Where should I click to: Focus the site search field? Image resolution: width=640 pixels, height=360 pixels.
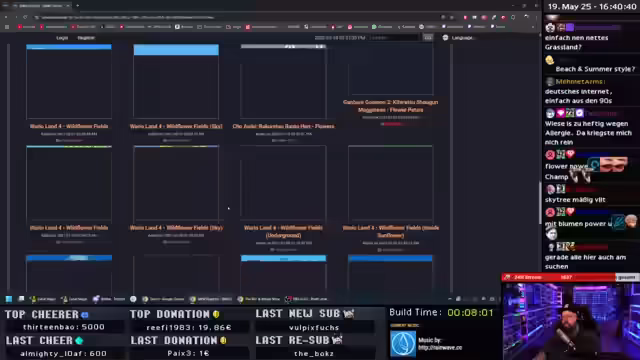pos(394,38)
